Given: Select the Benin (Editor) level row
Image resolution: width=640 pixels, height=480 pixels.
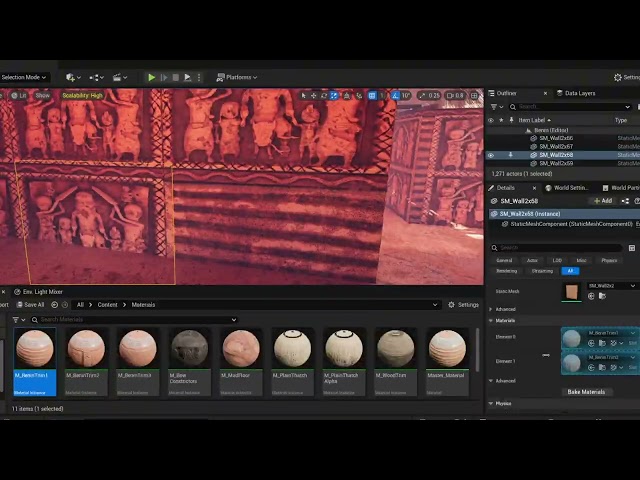Looking at the screenshot, I should 551,130.
